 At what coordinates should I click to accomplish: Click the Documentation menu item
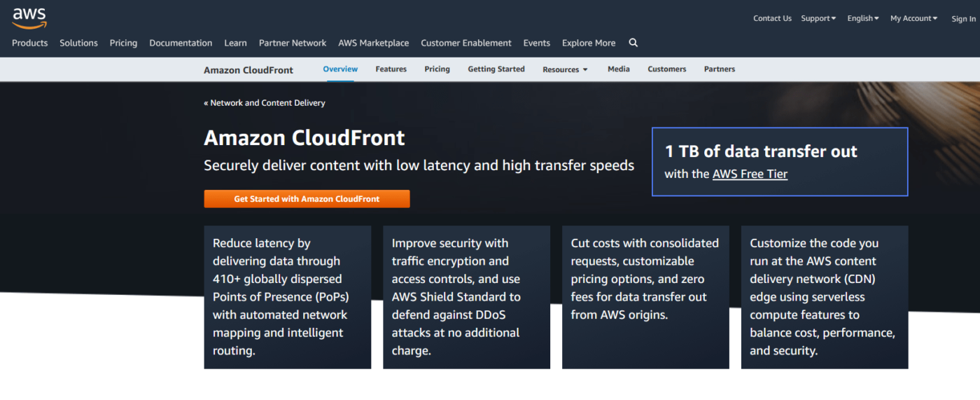[181, 43]
